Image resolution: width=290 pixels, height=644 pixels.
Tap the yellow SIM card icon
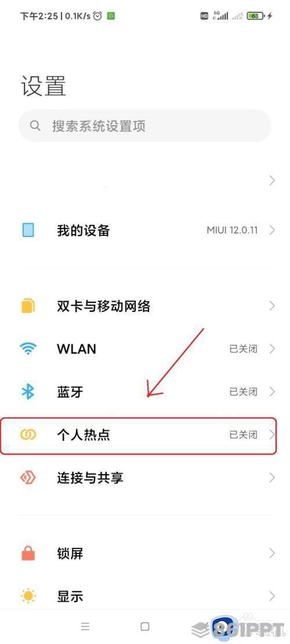(28, 306)
